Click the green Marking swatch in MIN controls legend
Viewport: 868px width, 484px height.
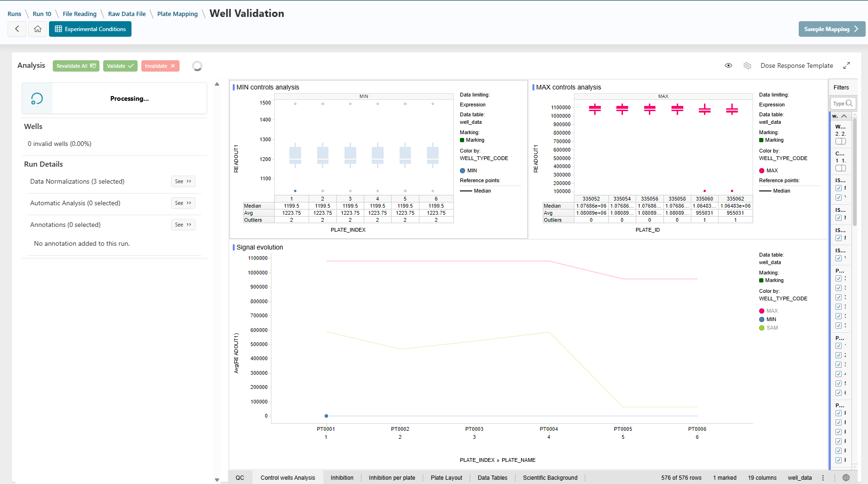462,140
